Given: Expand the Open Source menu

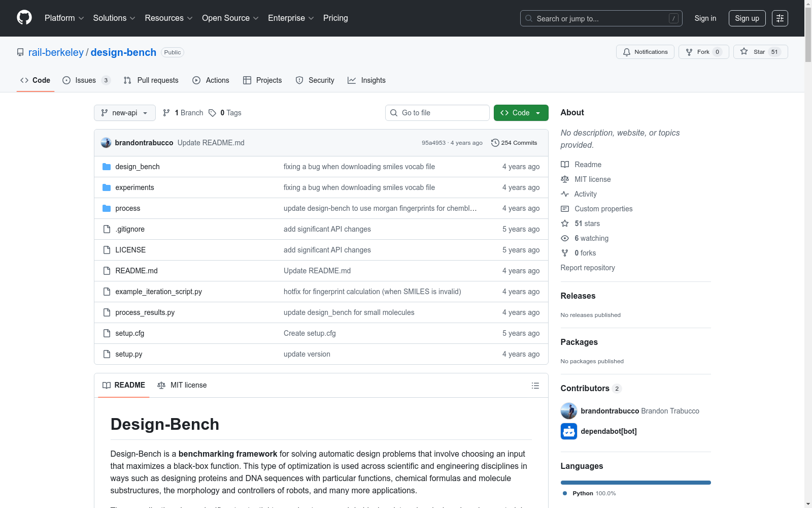Looking at the screenshot, I should coord(230,18).
